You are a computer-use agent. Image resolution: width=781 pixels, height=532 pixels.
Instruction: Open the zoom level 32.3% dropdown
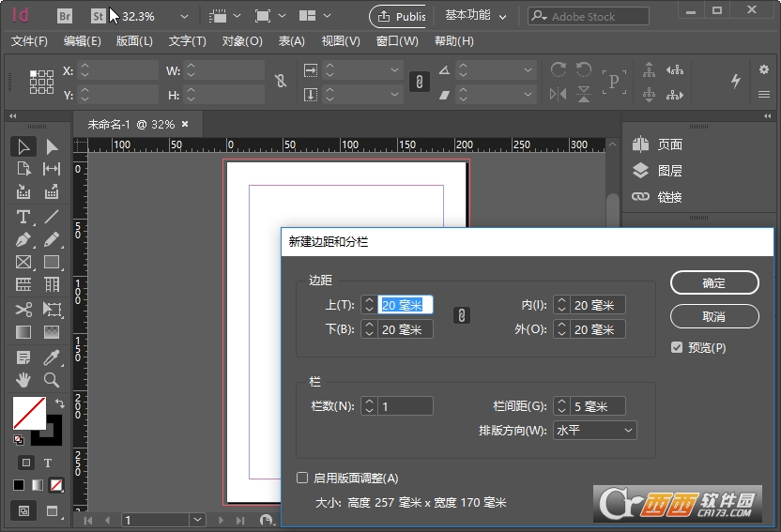pos(184,17)
